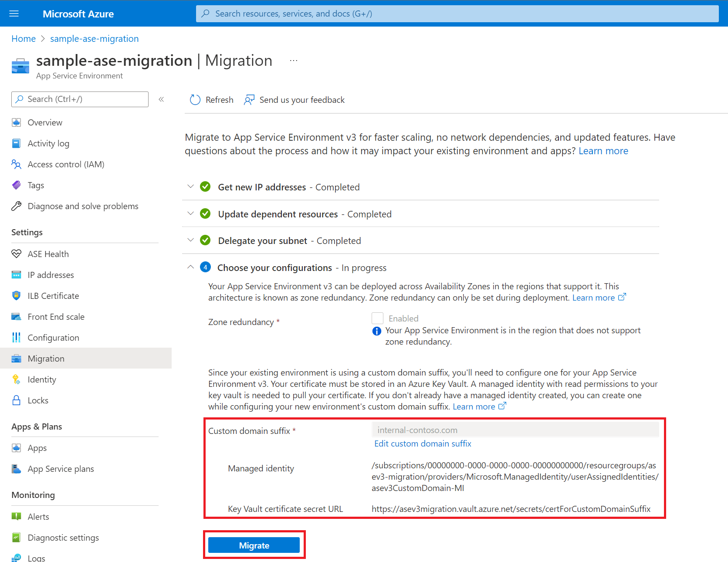Viewport: 728px width, 562px height.
Task: Click the info icon under Zone redundancy
Action: 377,331
